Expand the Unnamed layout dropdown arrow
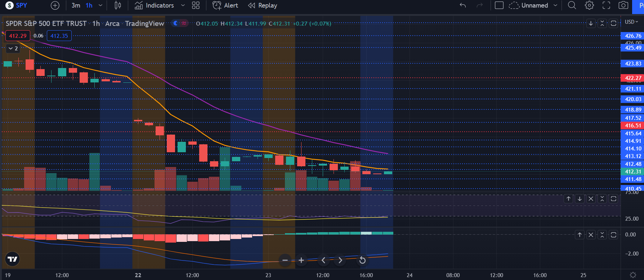This screenshot has height=280, width=644. (555, 5)
